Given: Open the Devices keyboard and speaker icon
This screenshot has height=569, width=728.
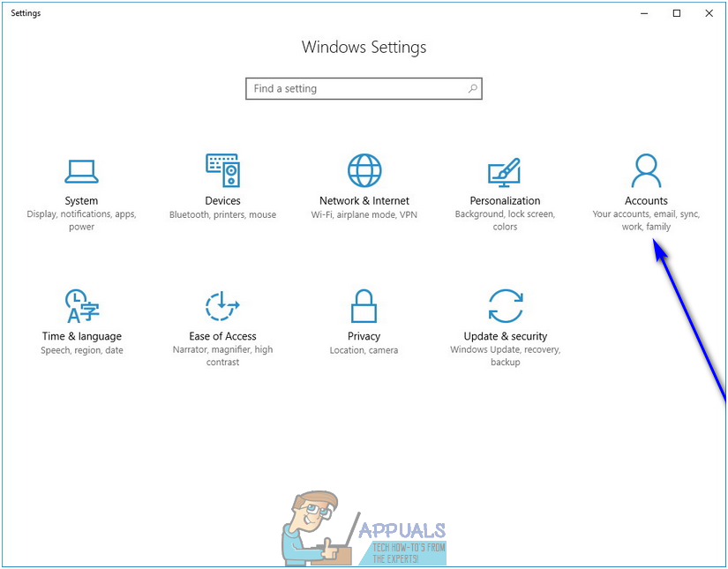Looking at the screenshot, I should click(x=223, y=170).
